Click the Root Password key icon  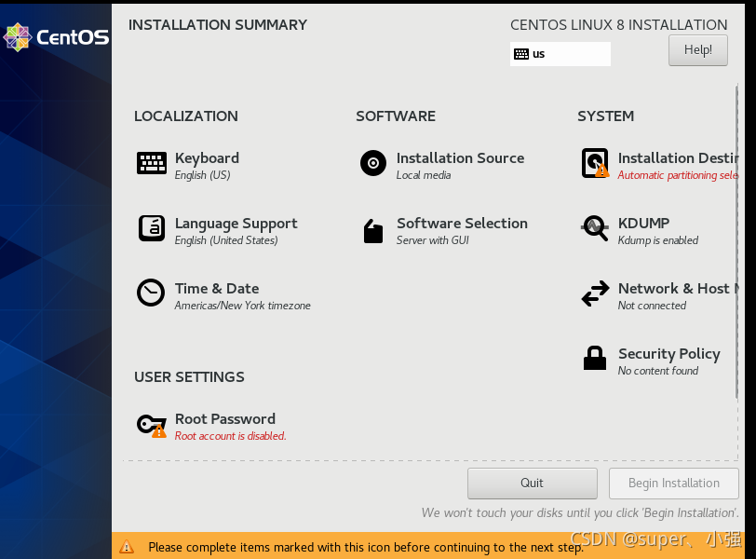(152, 426)
